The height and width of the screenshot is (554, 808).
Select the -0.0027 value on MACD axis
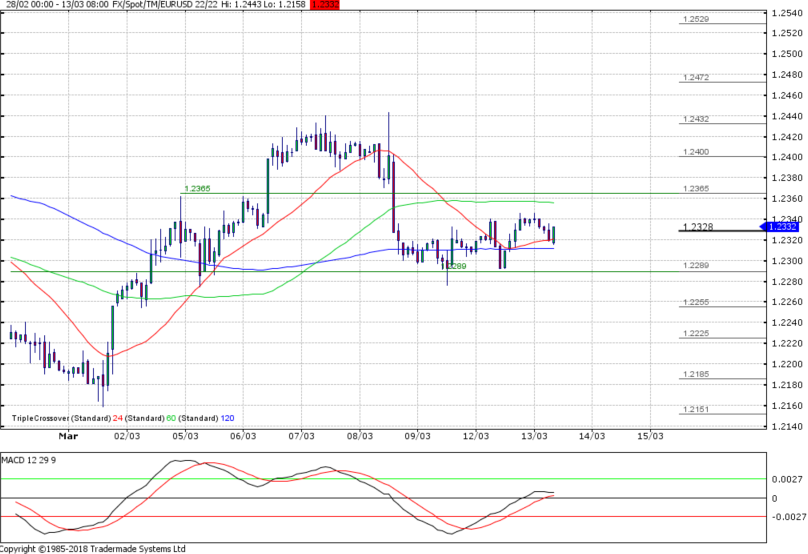pos(787,517)
